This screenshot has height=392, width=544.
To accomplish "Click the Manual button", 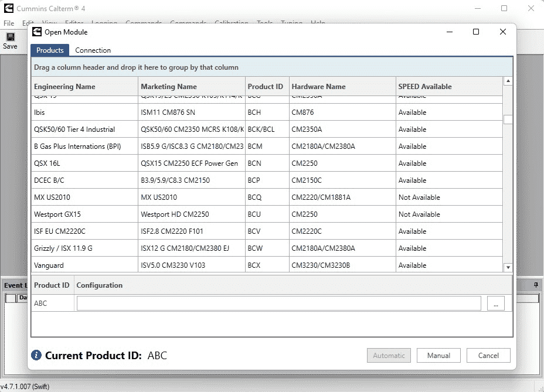I will click(438, 356).
